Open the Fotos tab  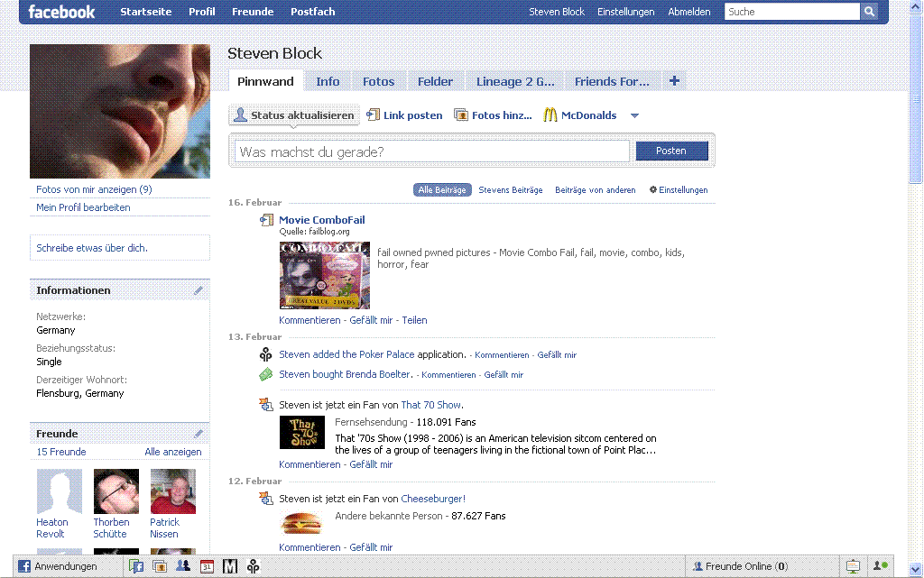click(x=378, y=81)
